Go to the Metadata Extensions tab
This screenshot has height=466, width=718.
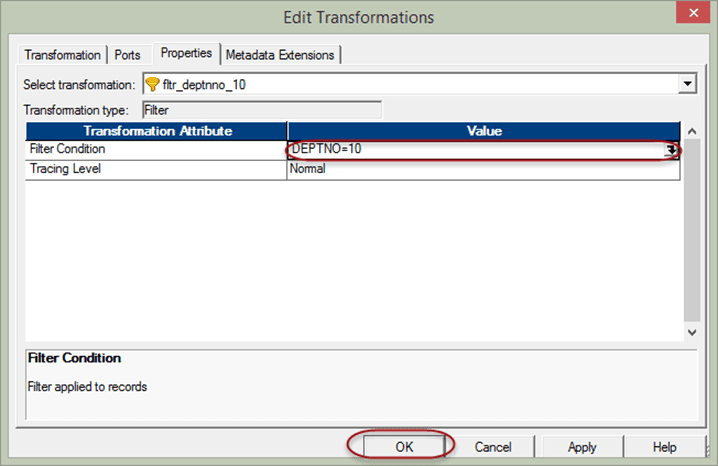[x=282, y=55]
